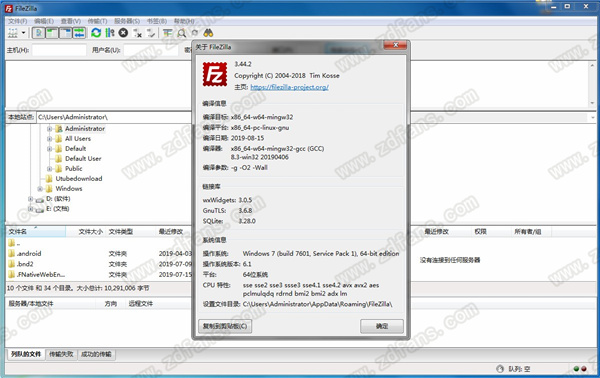Screen dimensions: 600x378
Task: Click the disconnect from server icon
Action: coord(137,33)
